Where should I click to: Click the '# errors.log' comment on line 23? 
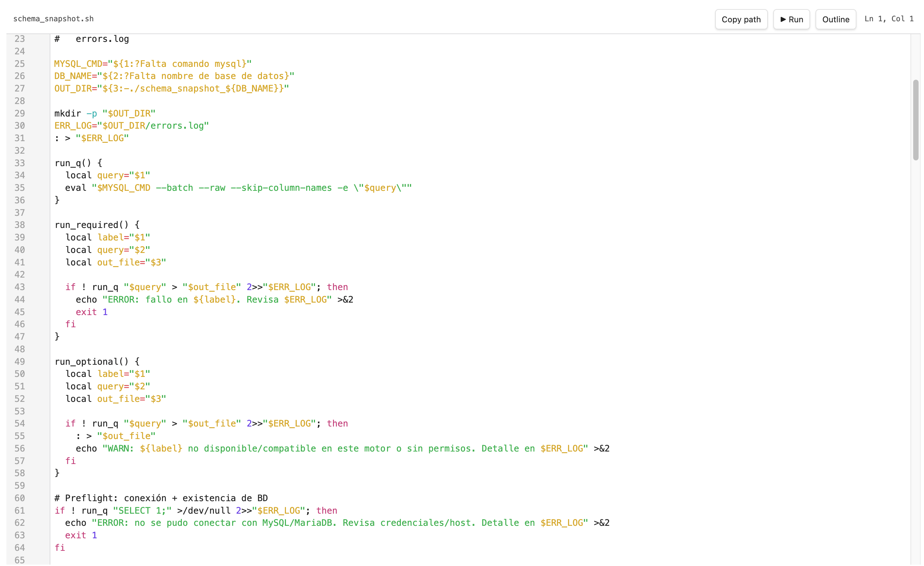click(92, 39)
